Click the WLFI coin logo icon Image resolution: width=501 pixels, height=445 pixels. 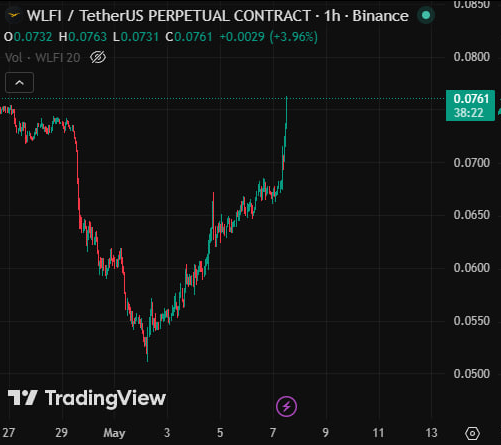click(14, 15)
